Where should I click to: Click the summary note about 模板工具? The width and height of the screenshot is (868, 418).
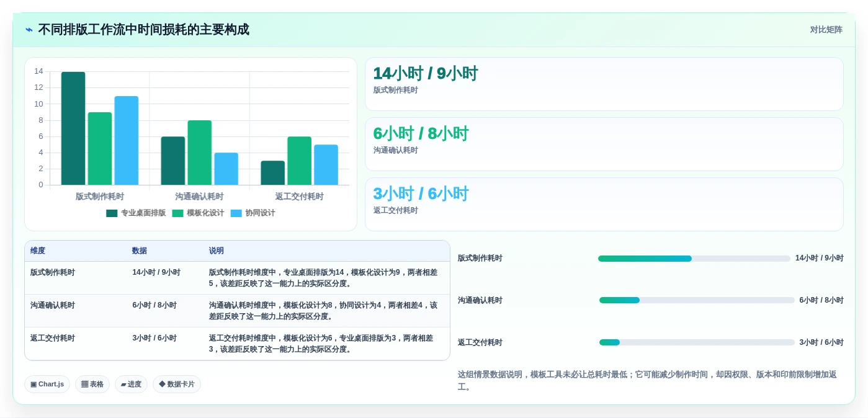(650, 381)
